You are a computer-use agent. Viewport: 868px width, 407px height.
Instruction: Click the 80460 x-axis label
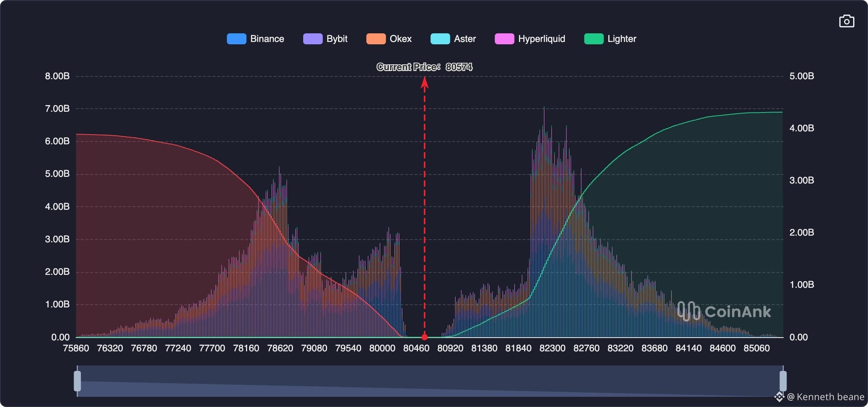pyautogui.click(x=416, y=348)
